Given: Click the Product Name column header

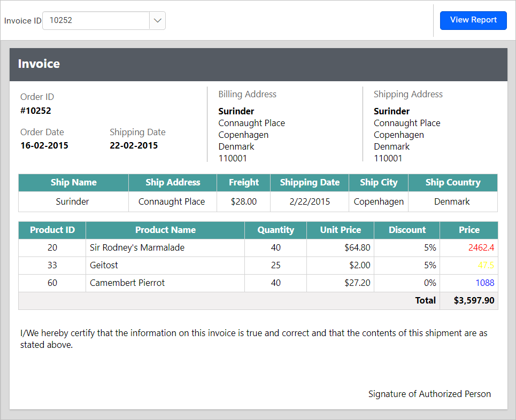Looking at the screenshot, I should [165, 230].
